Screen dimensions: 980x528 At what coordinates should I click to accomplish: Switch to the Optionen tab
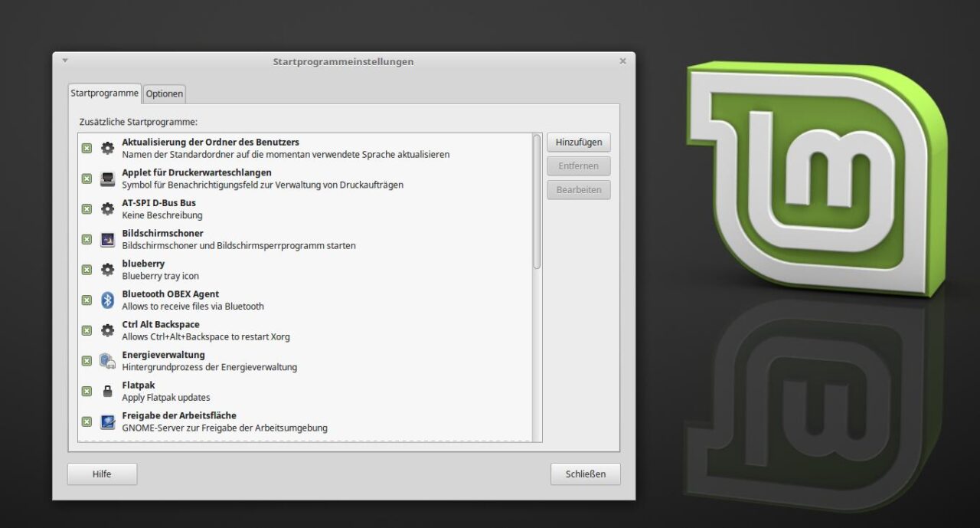coord(164,93)
